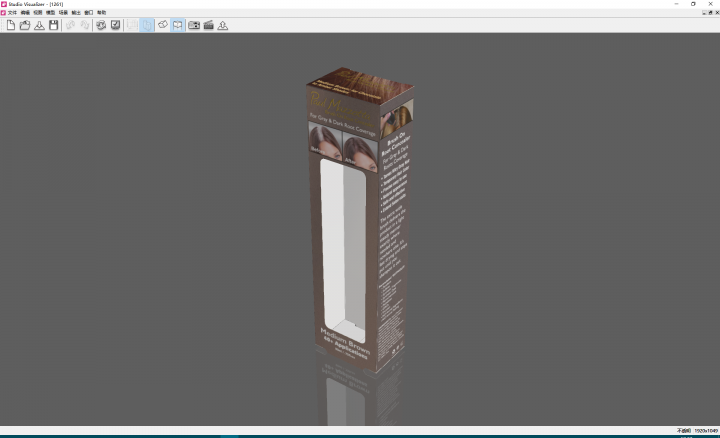Click the movie clapperboard export icon
720x438 pixels.
coord(209,25)
